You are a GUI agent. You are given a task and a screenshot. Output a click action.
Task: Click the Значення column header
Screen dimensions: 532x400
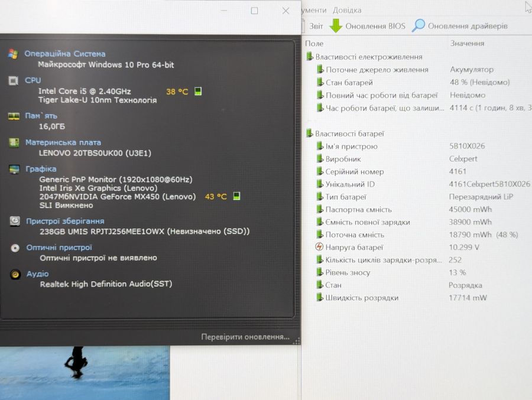(467, 43)
